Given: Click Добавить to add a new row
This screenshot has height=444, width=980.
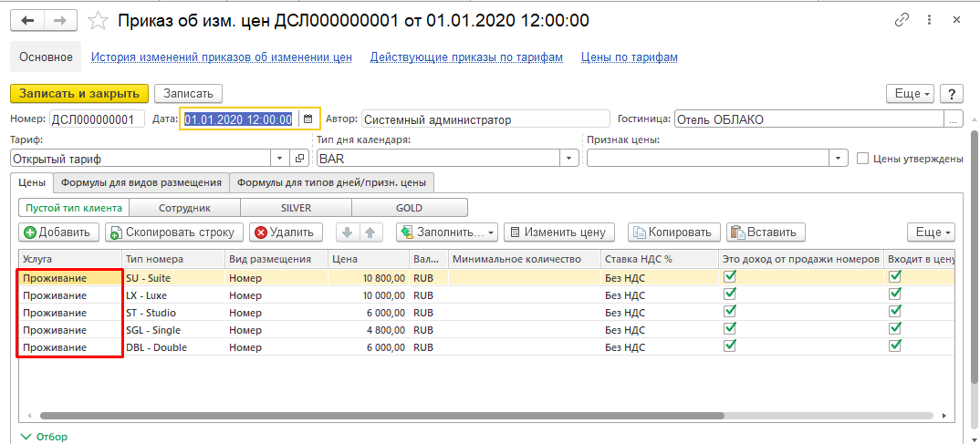Looking at the screenshot, I should (x=59, y=232).
